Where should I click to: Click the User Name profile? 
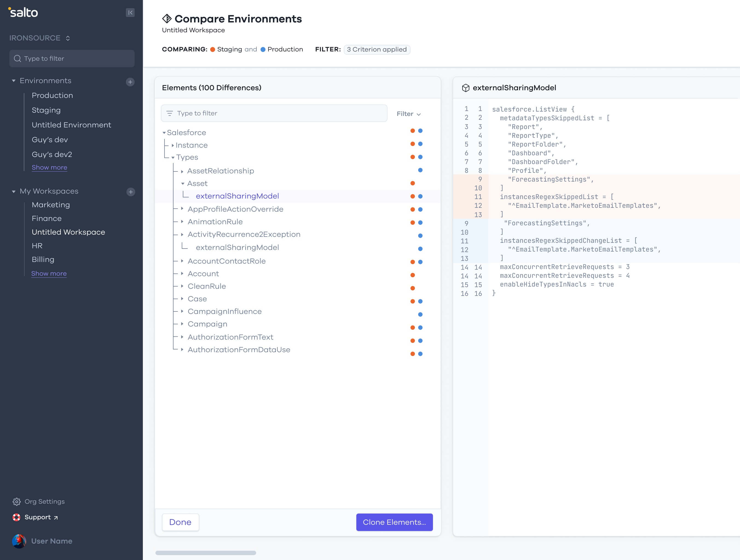coord(42,541)
